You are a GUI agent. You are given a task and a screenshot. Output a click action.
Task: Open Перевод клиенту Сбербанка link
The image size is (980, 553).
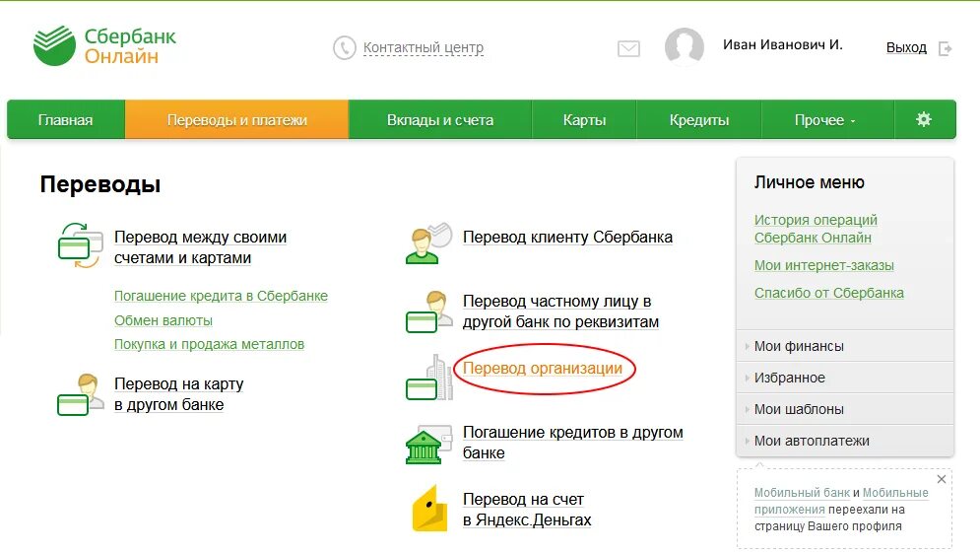[567, 238]
